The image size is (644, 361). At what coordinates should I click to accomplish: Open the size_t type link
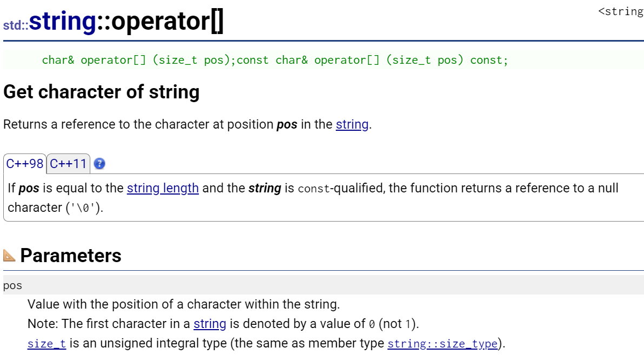(x=47, y=343)
